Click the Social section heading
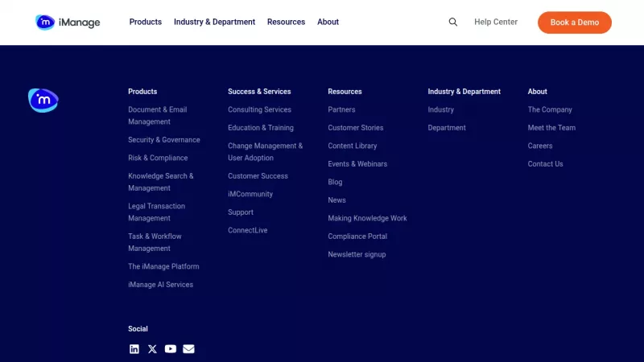This screenshot has width=644, height=362. 138,329
